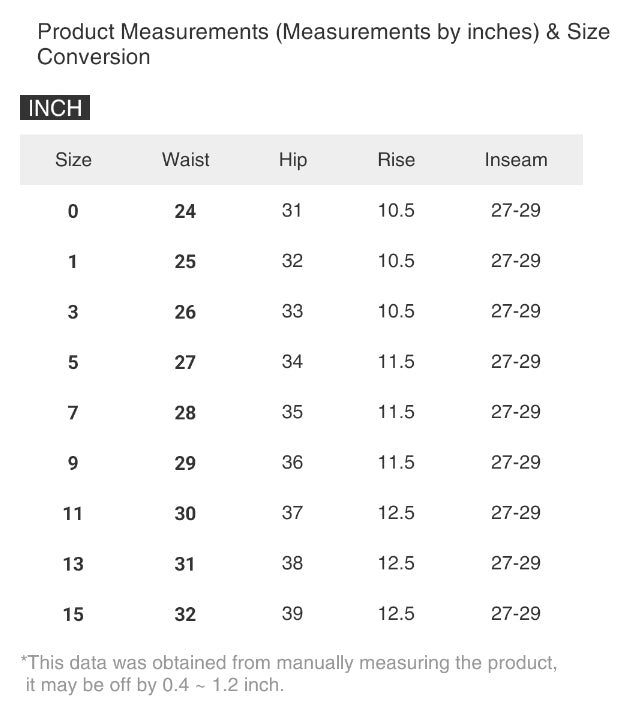Click the Product Measurements title text
Image resolution: width=636 pixels, height=702 pixels.
[322, 44]
